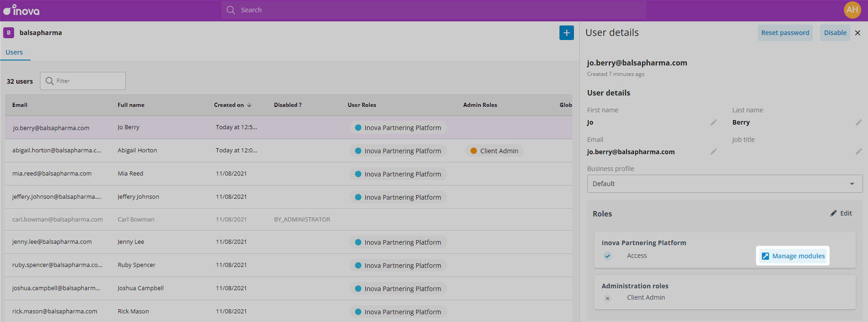
Task: Click the Client Admin badge for Abigail Horton
Action: [494, 151]
